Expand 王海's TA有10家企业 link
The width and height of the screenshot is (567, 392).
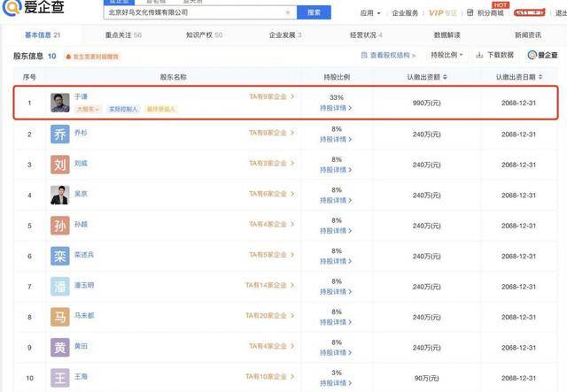click(269, 376)
